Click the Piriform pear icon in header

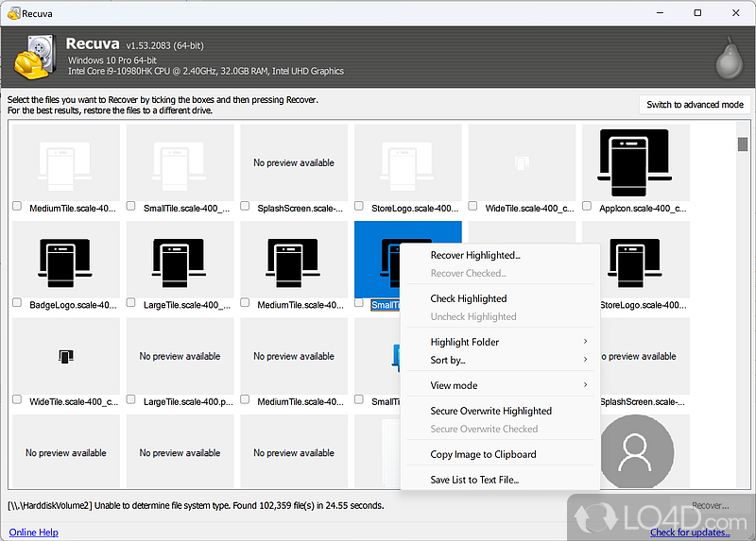729,59
